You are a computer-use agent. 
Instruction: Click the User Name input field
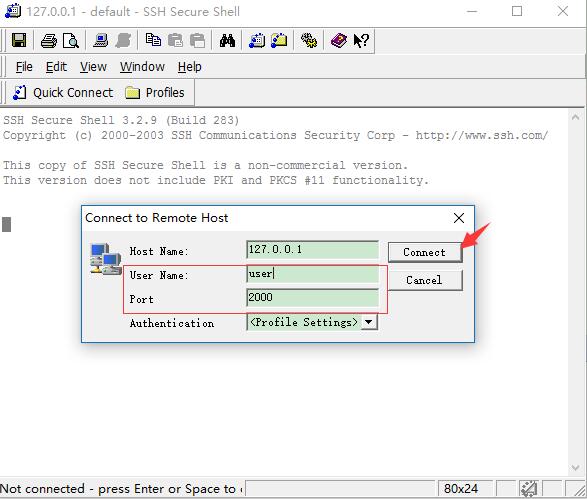[313, 274]
